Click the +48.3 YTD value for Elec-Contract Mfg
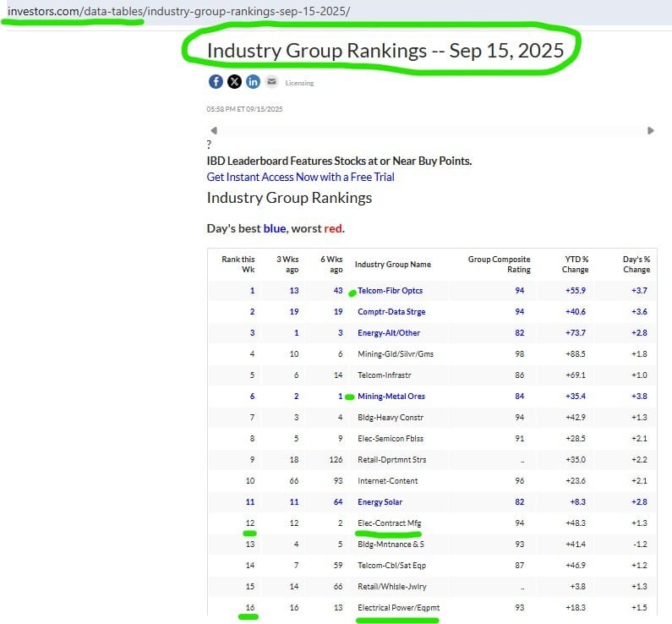Image resolution: width=672 pixels, height=624 pixels. click(x=575, y=523)
